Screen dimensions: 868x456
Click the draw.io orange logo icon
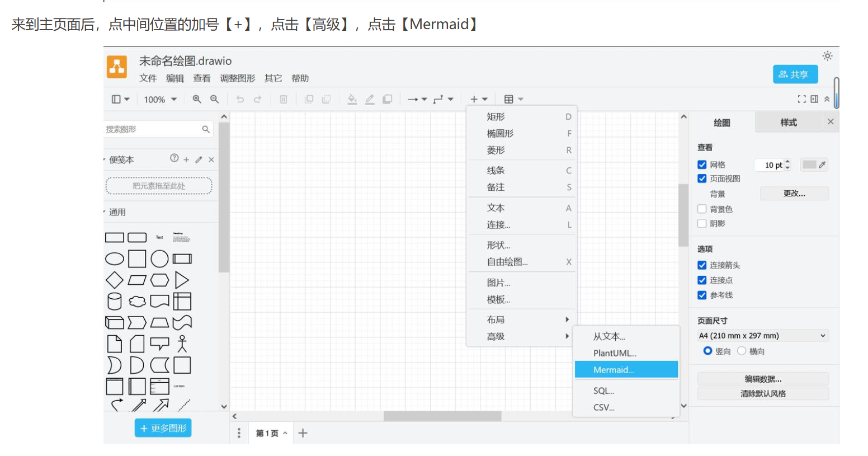point(117,67)
